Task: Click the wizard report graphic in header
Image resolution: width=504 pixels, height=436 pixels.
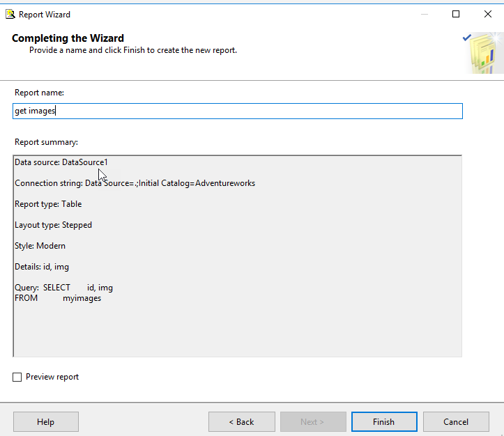Action: (x=482, y=53)
